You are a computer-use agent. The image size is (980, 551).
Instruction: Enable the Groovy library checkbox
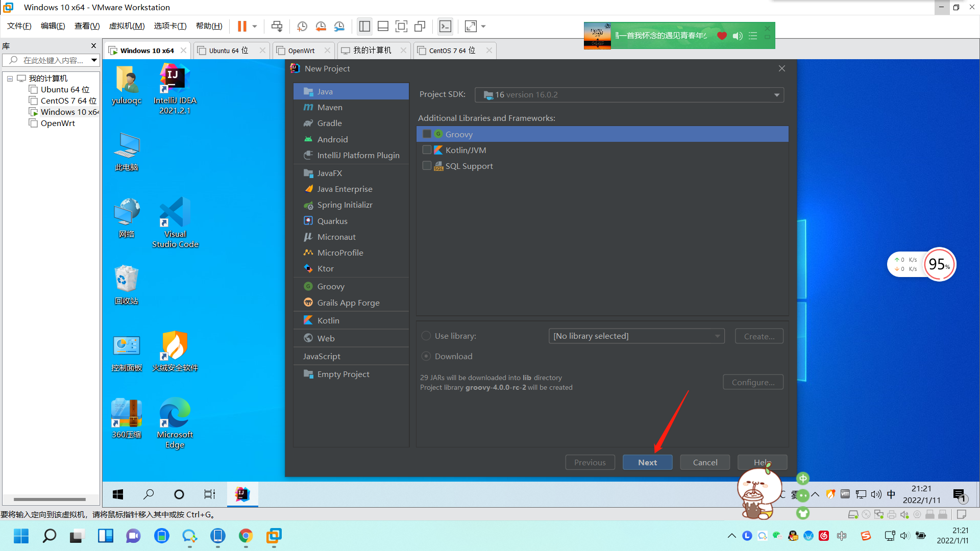point(427,134)
